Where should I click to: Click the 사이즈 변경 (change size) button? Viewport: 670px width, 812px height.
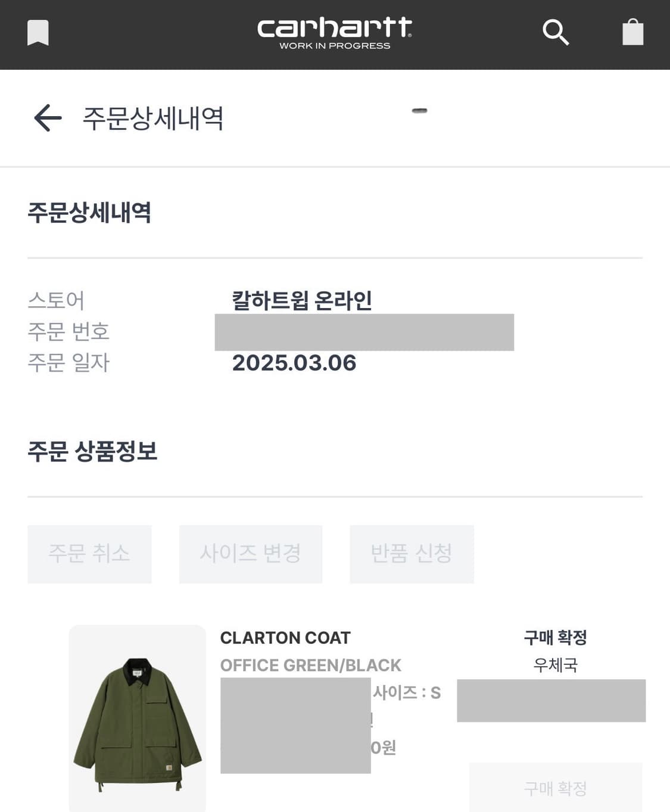click(250, 554)
